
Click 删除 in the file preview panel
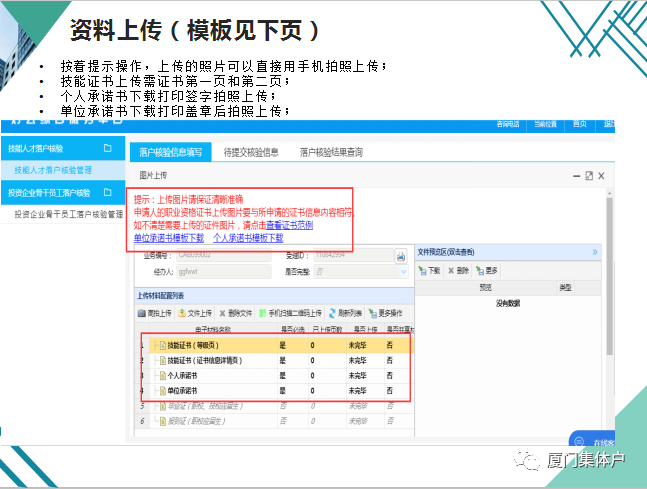click(459, 270)
